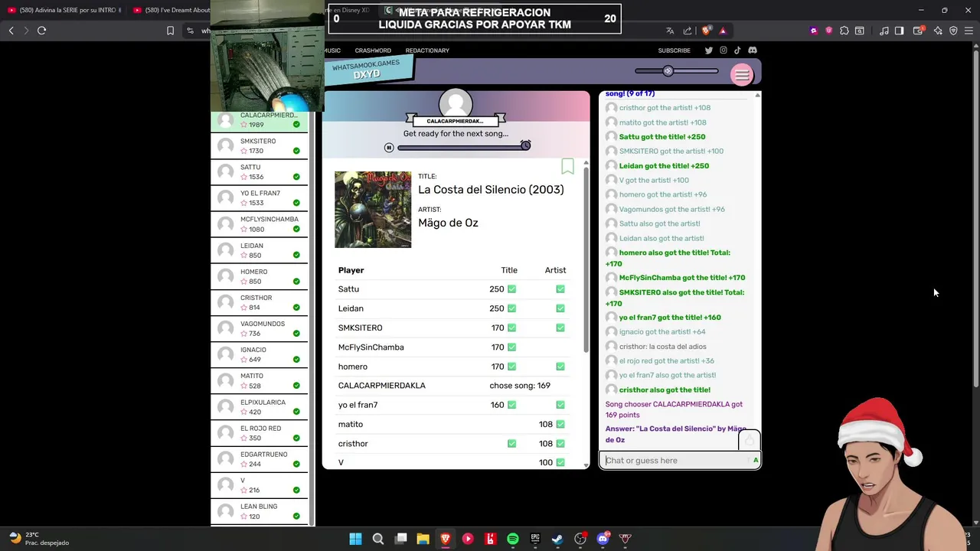This screenshot has width=980, height=551.
Task: Click the SUBSCRIBE link
Action: (674, 51)
